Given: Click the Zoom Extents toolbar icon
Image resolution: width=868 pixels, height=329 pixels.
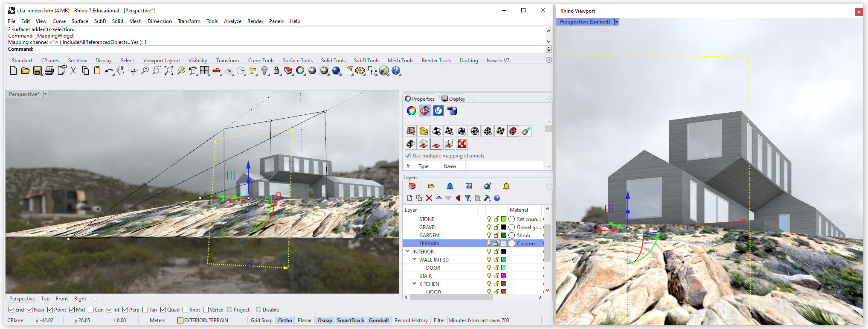Looking at the screenshot, I should point(169,71).
